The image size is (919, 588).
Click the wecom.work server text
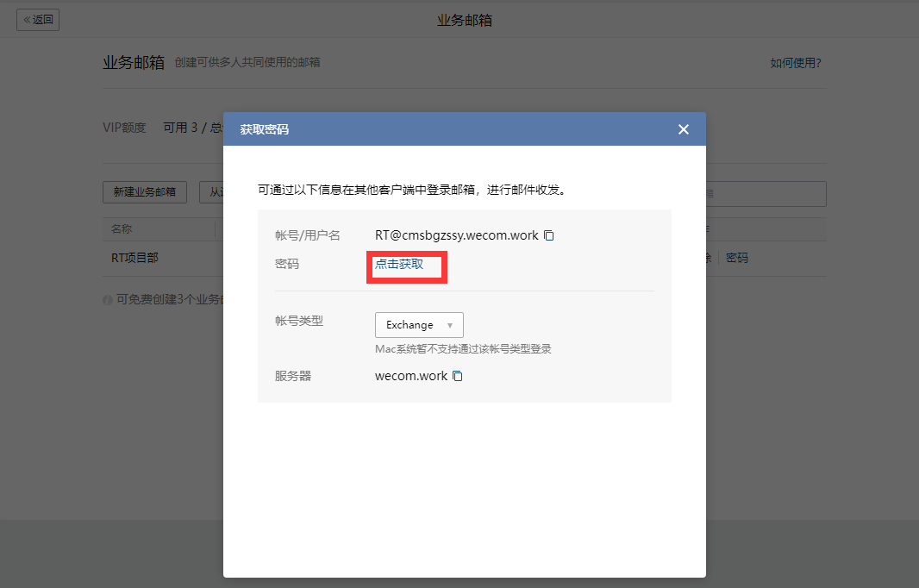pyautogui.click(x=411, y=376)
